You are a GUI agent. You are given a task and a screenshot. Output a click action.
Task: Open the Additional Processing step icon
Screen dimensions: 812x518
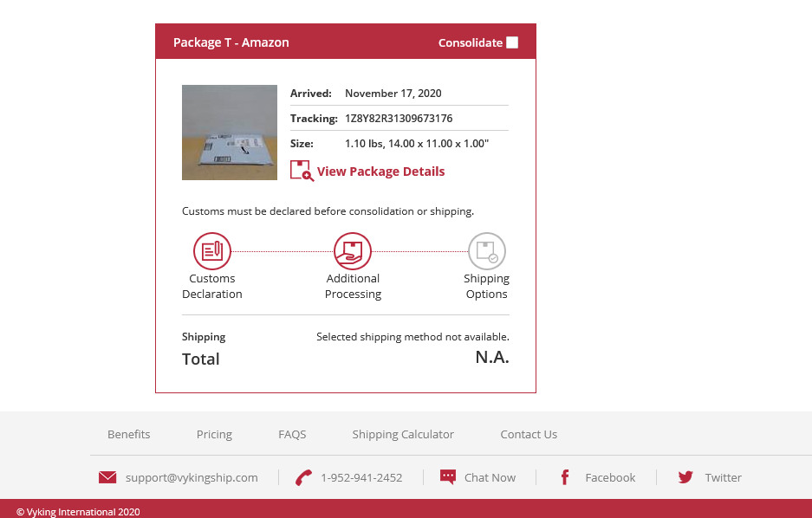coord(353,251)
